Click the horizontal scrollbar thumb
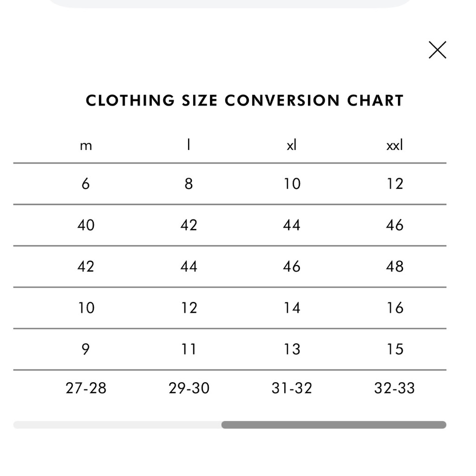The width and height of the screenshot is (476, 476). [x=334, y=425]
